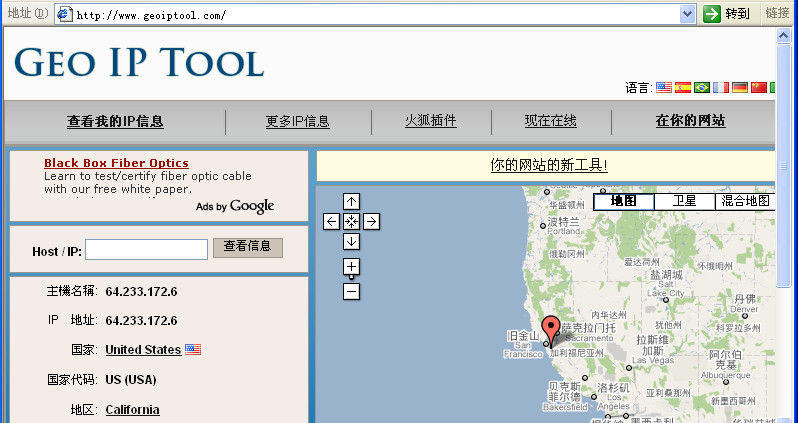Zoom in the map with plus button
The image size is (798, 423).
point(351,267)
